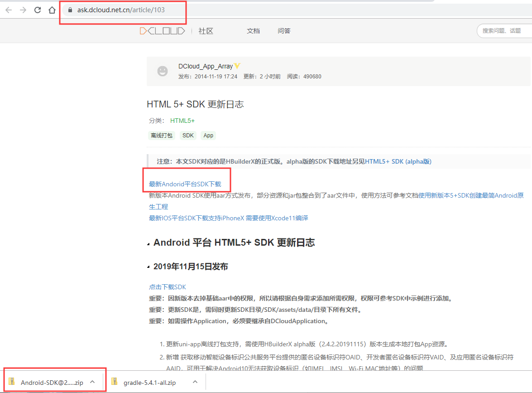Open 点击下载SDK download link
Image resolution: width=532 pixels, height=393 pixels.
coord(167,287)
